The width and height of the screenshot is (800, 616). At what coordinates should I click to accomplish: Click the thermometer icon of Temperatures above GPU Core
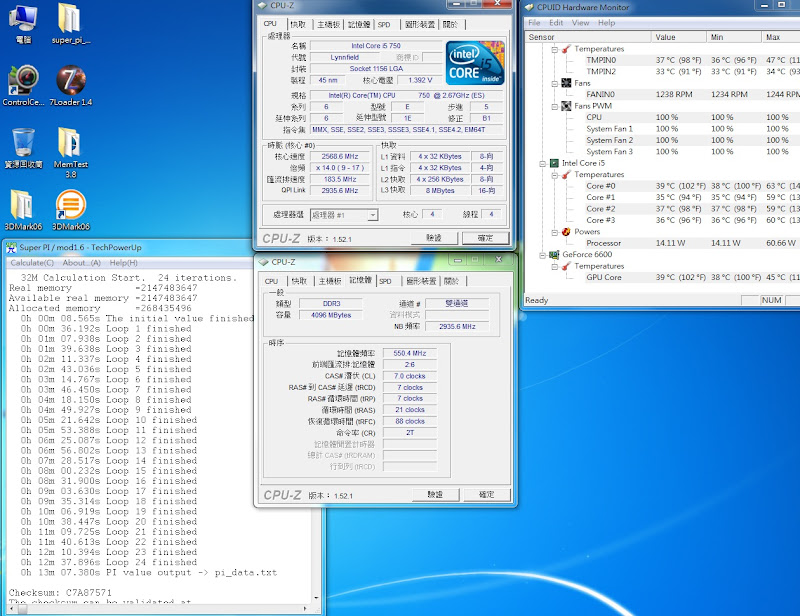tap(566, 266)
